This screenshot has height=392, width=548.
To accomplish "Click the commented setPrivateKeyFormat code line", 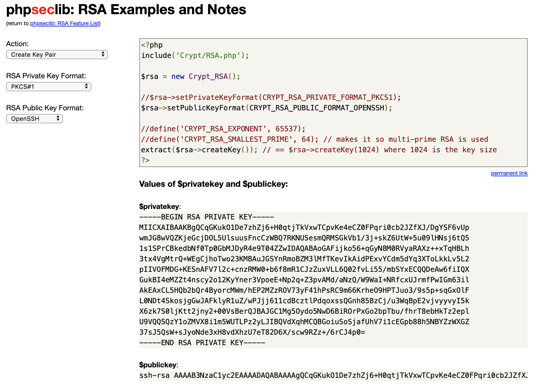I will click(271, 97).
